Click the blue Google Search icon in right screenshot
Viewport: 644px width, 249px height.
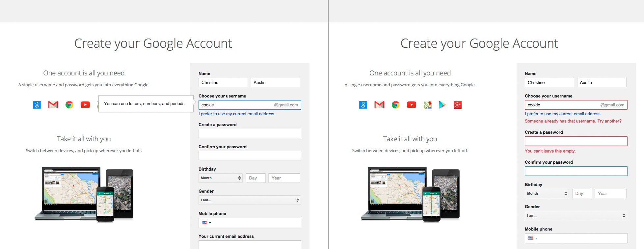click(363, 105)
